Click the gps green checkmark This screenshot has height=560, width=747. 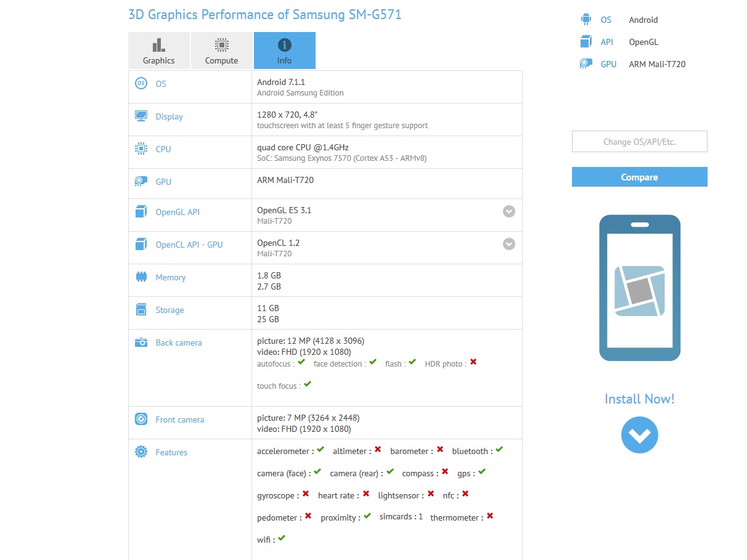(482, 472)
